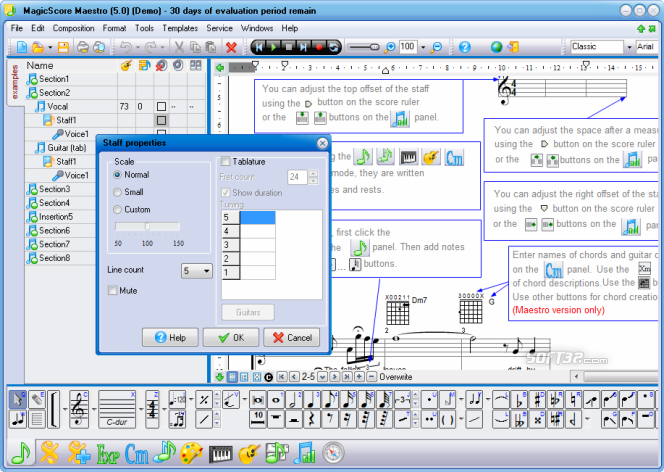664x472 pixels.
Task: Expand the open-file dropdown arrow
Action: pyautogui.click(x=50, y=47)
